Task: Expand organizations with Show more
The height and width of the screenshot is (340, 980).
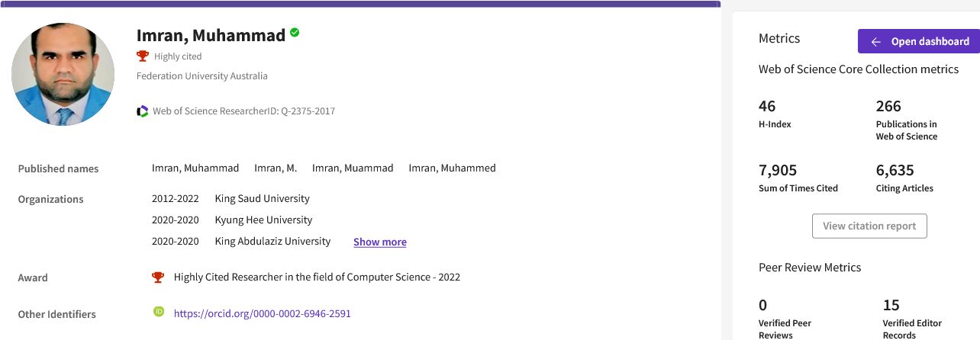Action: (379, 242)
